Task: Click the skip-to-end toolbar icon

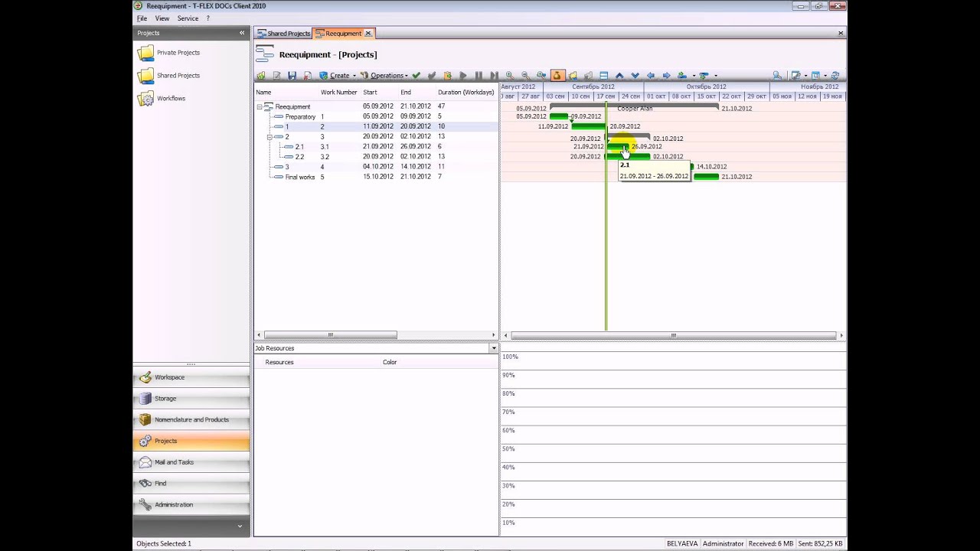Action: pyautogui.click(x=494, y=76)
